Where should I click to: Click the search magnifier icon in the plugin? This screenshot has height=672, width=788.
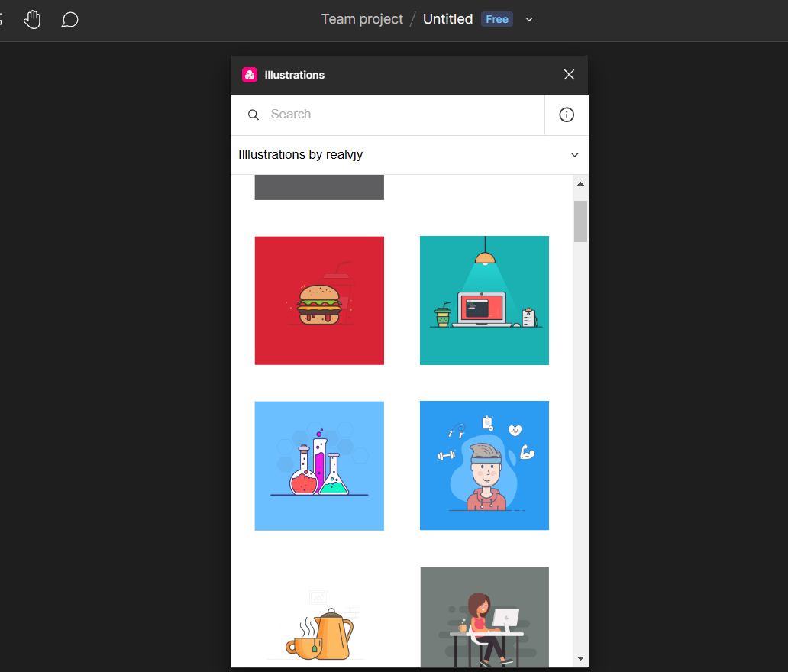(254, 114)
